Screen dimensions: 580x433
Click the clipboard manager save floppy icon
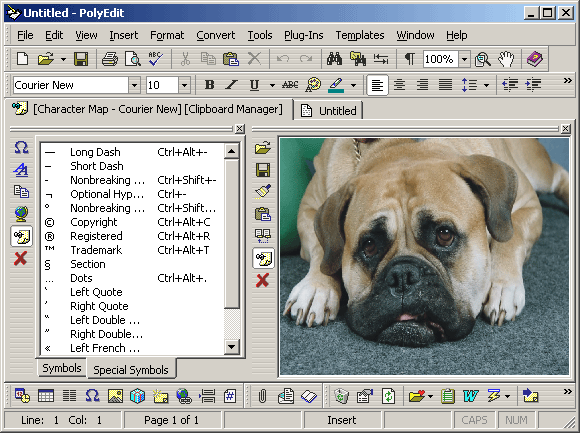point(263,170)
